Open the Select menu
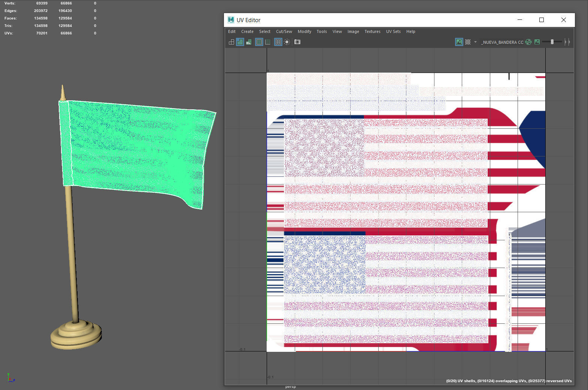Image resolution: width=588 pixels, height=390 pixels. click(x=265, y=32)
